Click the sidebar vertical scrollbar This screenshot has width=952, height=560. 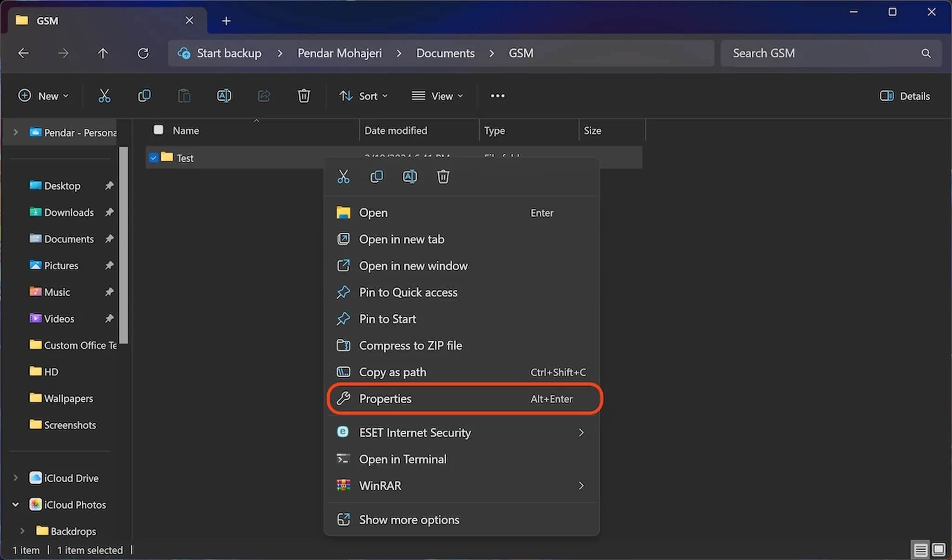point(123,244)
